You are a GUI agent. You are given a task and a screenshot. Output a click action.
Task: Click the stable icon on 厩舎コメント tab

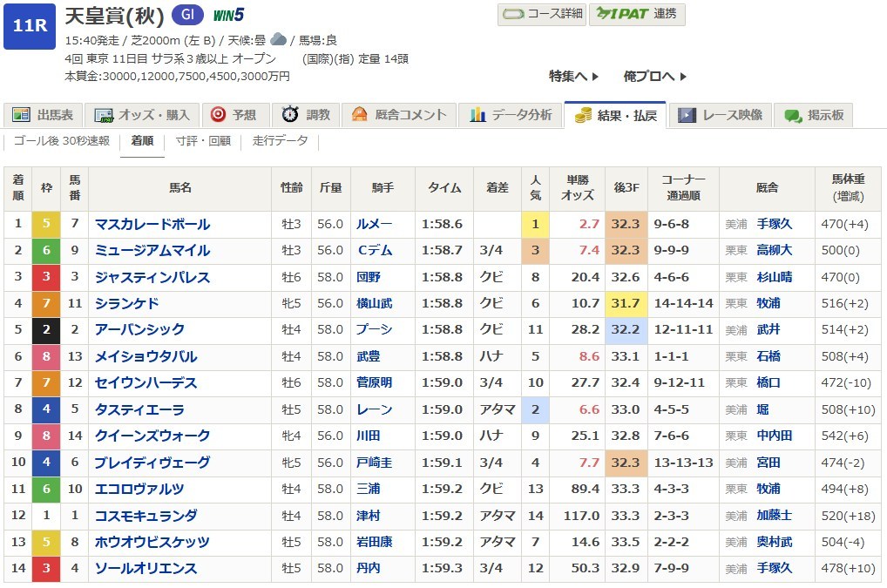tap(359, 115)
